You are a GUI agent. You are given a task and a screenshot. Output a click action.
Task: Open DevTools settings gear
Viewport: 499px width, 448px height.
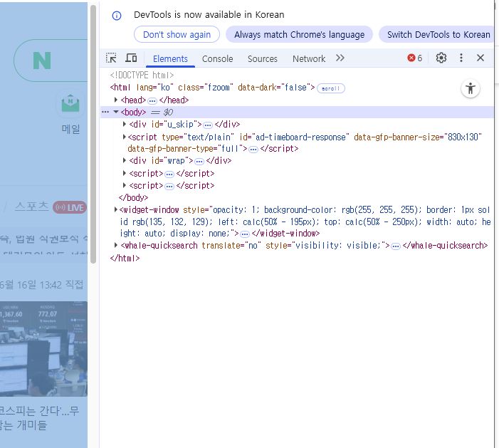pyautogui.click(x=441, y=58)
